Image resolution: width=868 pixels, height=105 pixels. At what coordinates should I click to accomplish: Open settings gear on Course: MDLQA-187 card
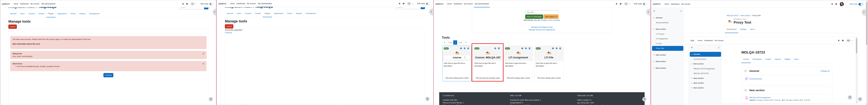(495, 48)
